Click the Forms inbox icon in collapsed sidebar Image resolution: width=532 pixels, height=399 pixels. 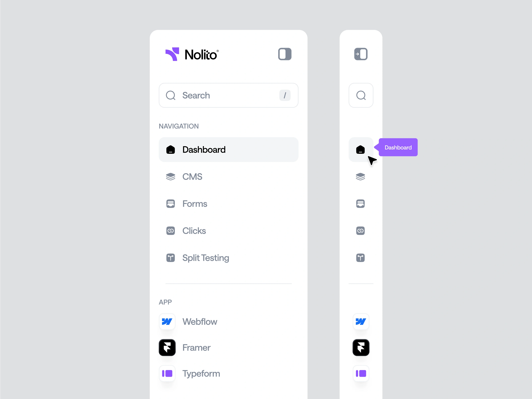360,204
